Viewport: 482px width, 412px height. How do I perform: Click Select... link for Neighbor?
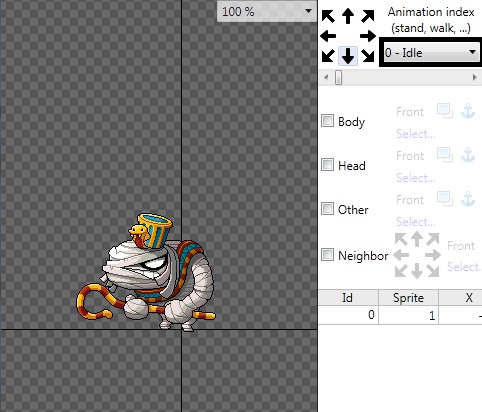464,267
